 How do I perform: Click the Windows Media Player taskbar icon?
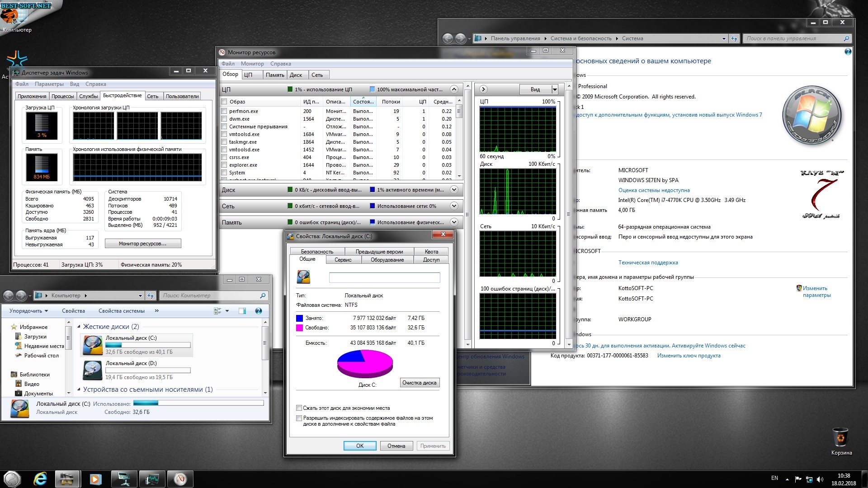point(95,479)
